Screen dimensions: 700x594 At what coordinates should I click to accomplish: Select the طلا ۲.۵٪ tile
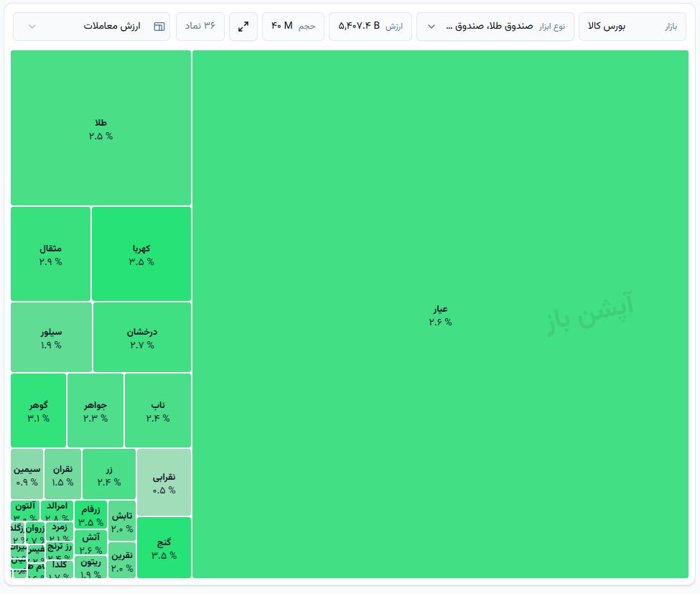point(101,128)
